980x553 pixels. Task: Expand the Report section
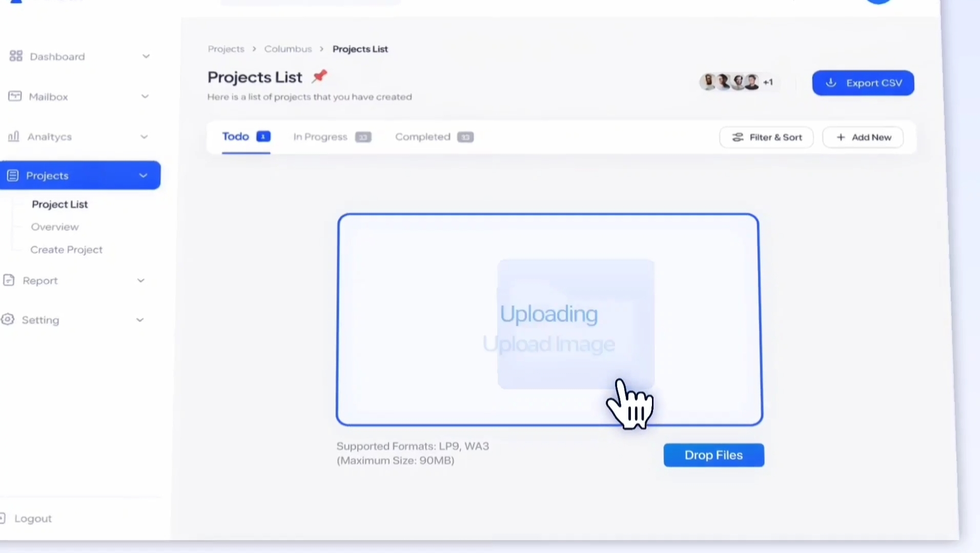140,280
